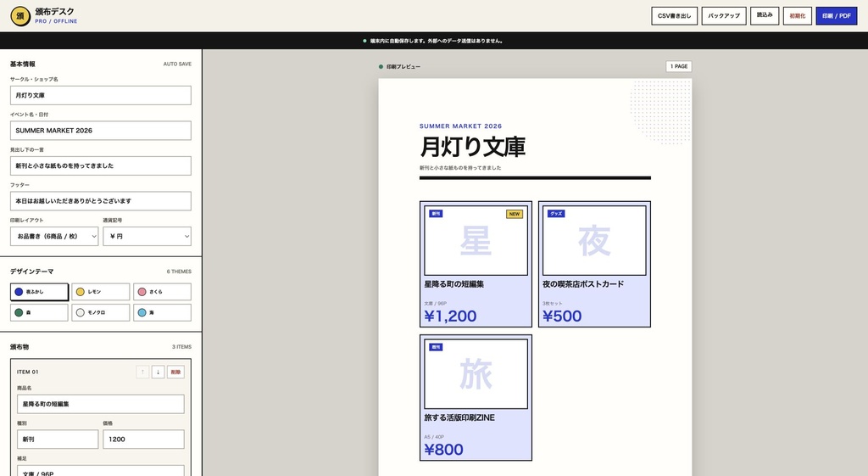868x476 pixels.
Task: Reset data with 初期化 button
Action: click(x=797, y=16)
